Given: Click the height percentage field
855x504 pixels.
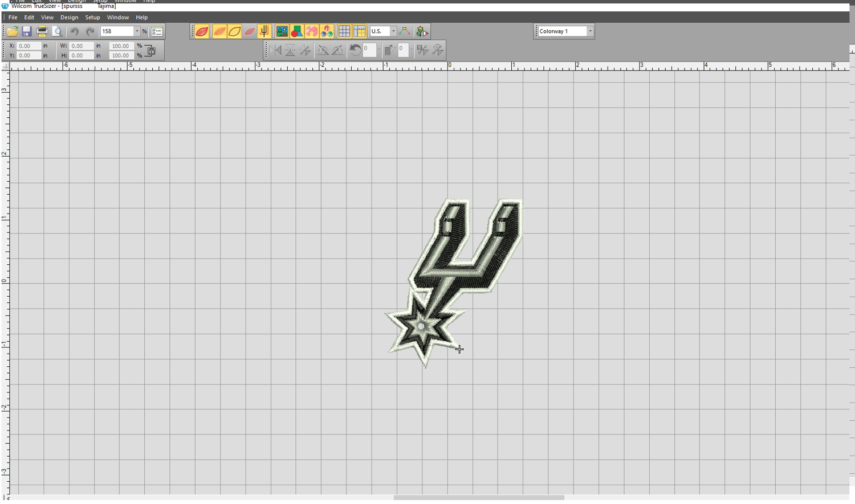Looking at the screenshot, I should [121, 56].
